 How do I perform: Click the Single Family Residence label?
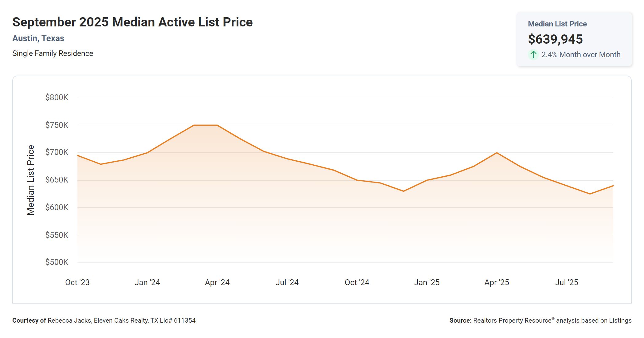tap(53, 53)
